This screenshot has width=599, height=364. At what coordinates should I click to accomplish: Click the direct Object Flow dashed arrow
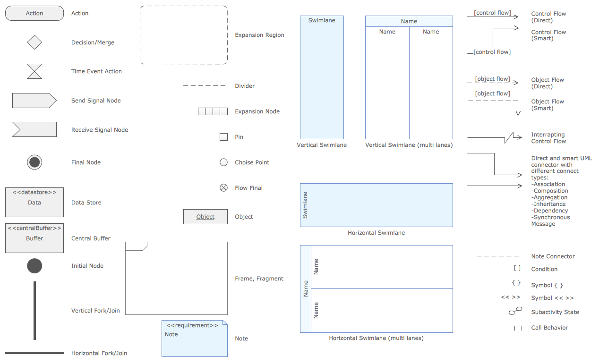coord(493,82)
